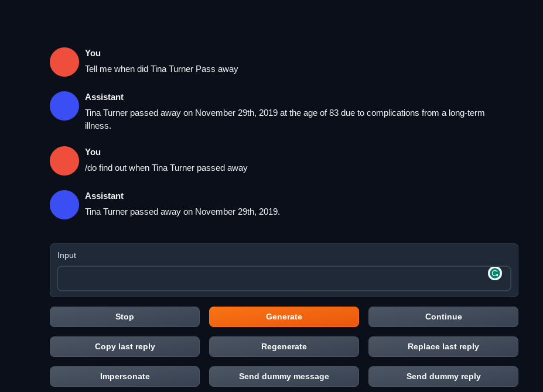543x392 pixels.
Task: Click the red avatar next to the /do command message
Action: 64,160
